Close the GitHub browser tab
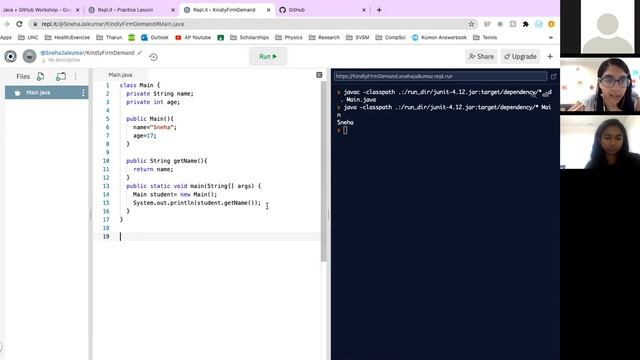Viewport: 640px width, 360px height. (x=364, y=10)
